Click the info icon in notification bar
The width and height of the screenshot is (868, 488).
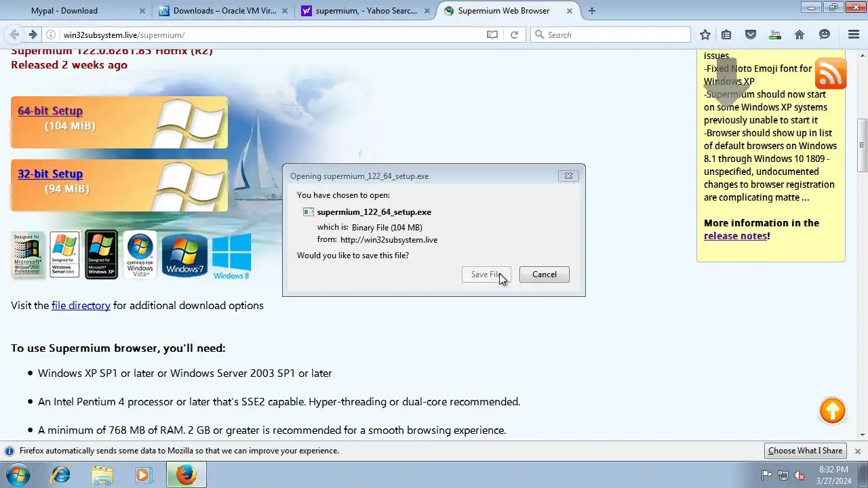[x=9, y=451]
